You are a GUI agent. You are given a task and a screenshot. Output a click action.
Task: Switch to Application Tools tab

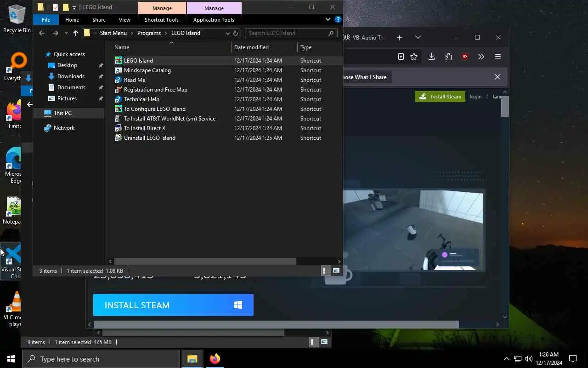coord(214,20)
